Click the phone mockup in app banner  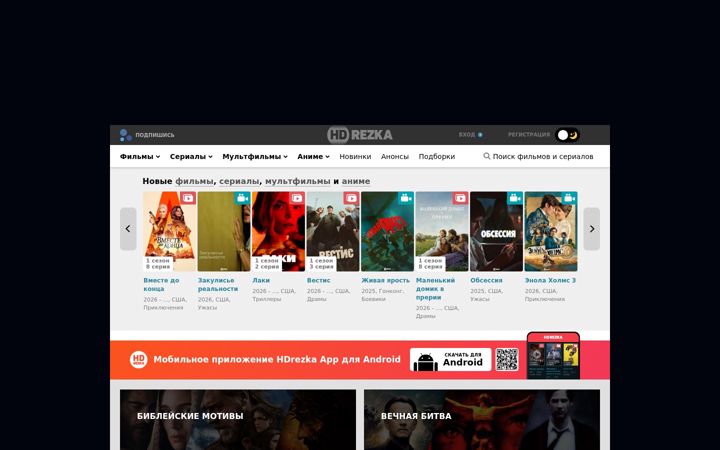[x=553, y=356]
